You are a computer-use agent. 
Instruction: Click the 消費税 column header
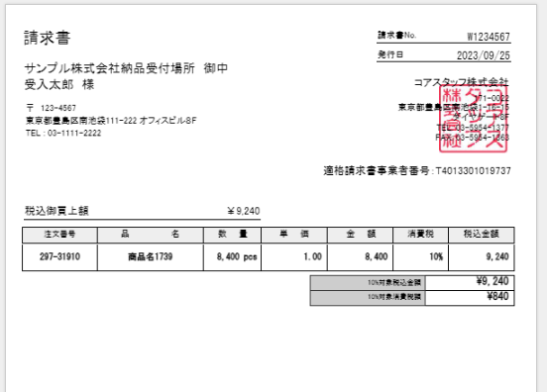pyautogui.click(x=421, y=235)
